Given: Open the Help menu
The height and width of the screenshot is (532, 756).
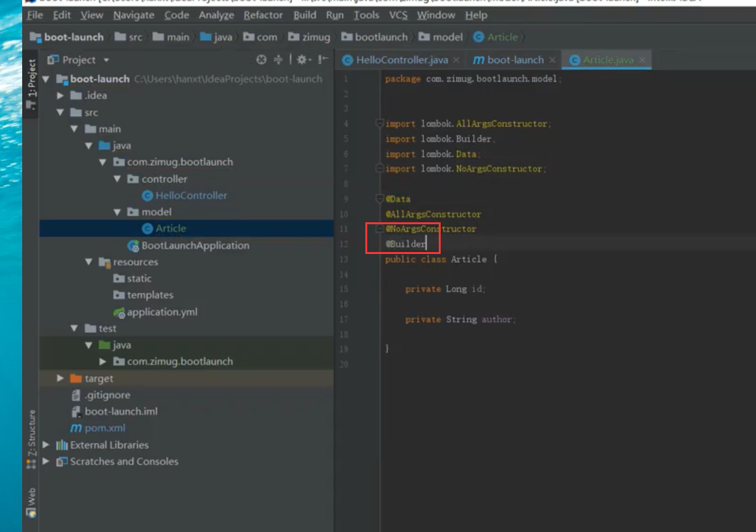Looking at the screenshot, I should point(476,15).
